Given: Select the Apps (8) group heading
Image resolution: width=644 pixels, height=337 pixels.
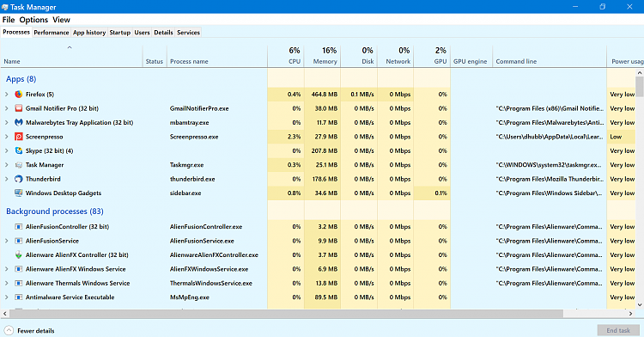Looking at the screenshot, I should coord(21,79).
